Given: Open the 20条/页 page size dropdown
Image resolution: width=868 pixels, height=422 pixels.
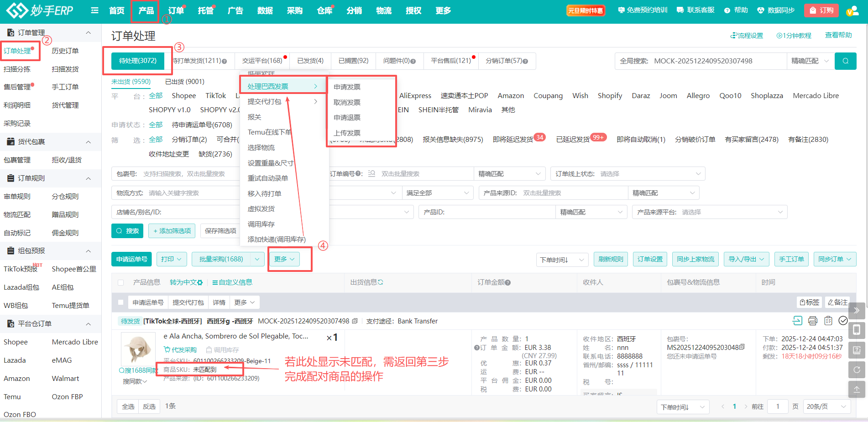Looking at the screenshot, I should pos(826,406).
